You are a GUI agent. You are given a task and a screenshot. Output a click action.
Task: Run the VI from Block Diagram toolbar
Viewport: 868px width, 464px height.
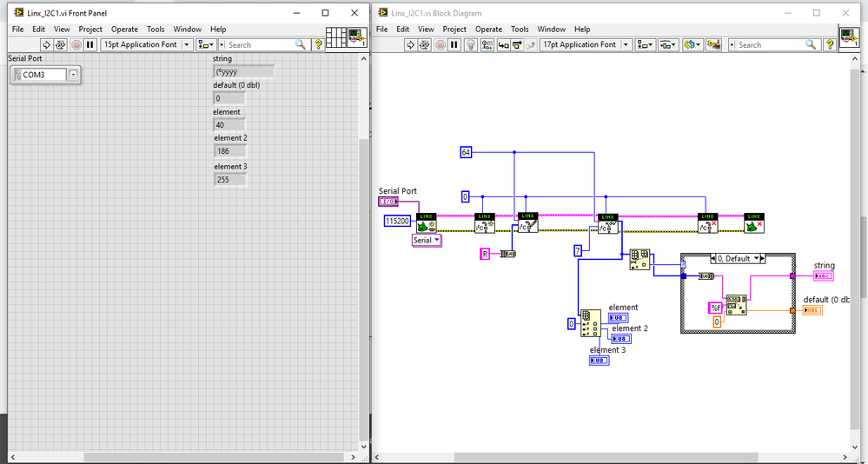point(410,45)
